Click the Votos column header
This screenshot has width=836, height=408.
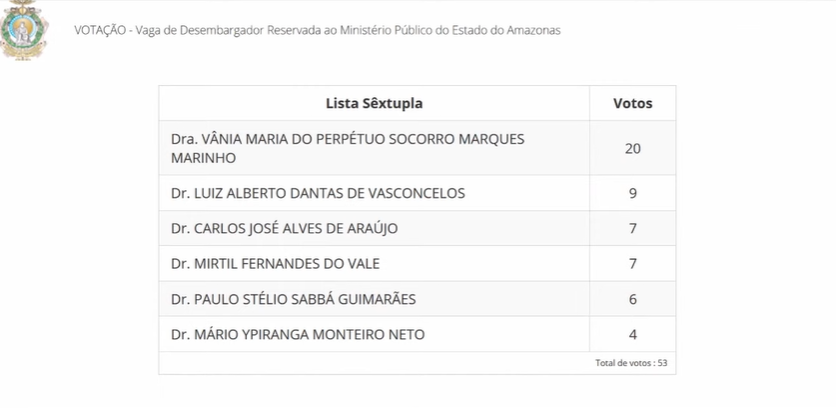point(633,103)
